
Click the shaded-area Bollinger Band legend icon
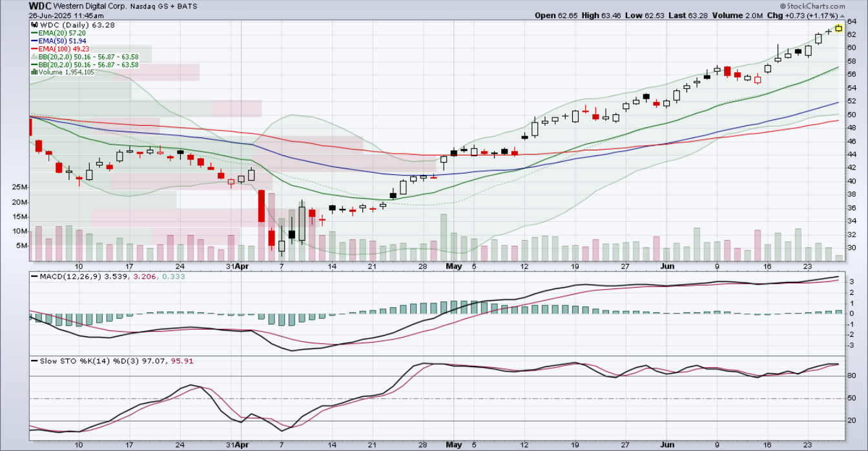coord(34,56)
